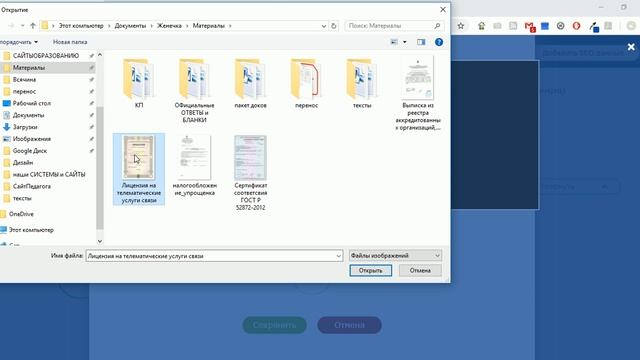This screenshot has width=640, height=360.
Task: Open the view options dropdown arrow
Action: tap(404, 42)
